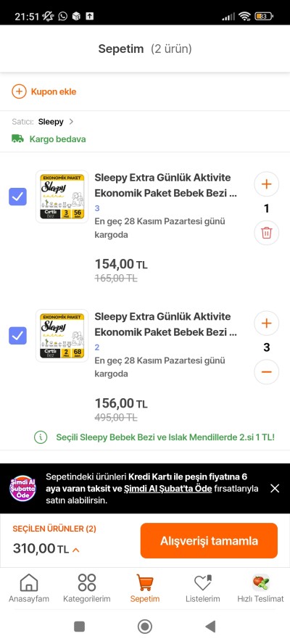Viewport: 290px width, 644px height.
Task: Go to Listelerim heart icon
Action: click(x=202, y=583)
